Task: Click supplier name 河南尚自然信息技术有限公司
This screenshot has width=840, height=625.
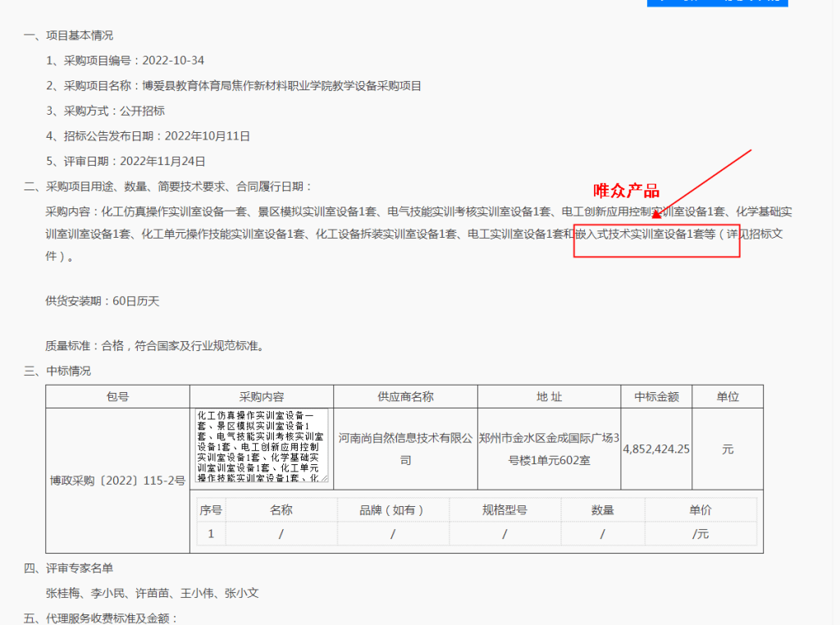Action: (x=405, y=449)
